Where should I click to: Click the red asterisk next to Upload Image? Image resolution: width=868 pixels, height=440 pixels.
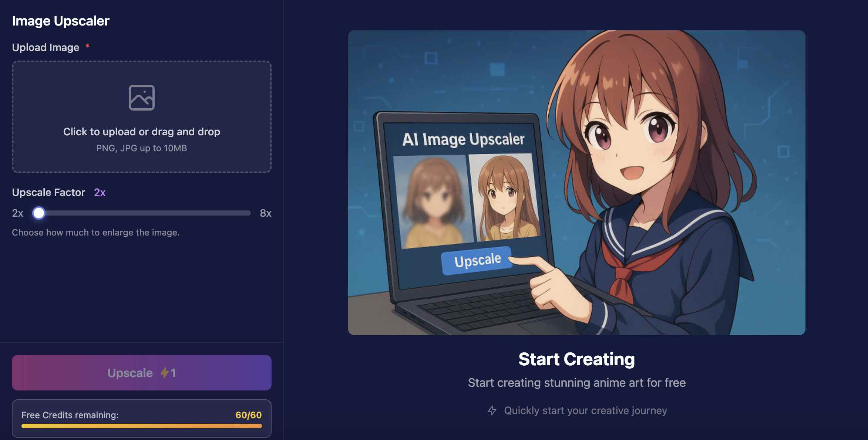click(87, 47)
